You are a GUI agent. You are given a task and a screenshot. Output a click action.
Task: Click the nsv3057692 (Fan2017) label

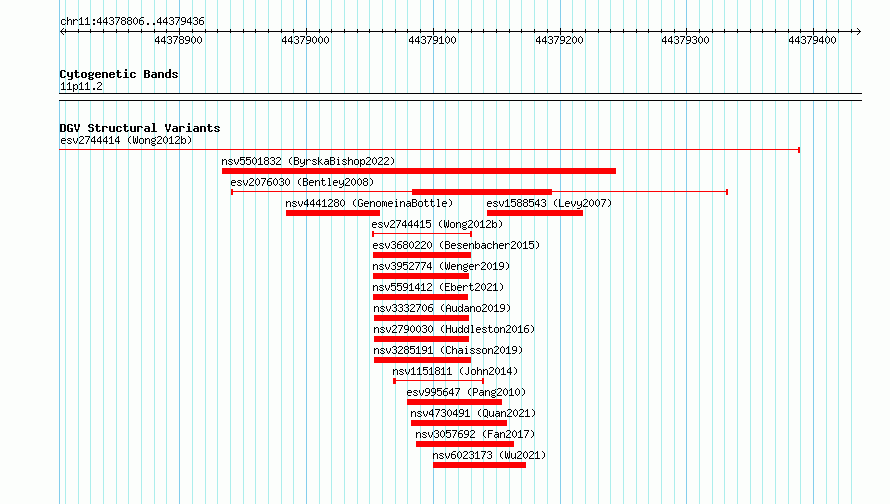475,434
